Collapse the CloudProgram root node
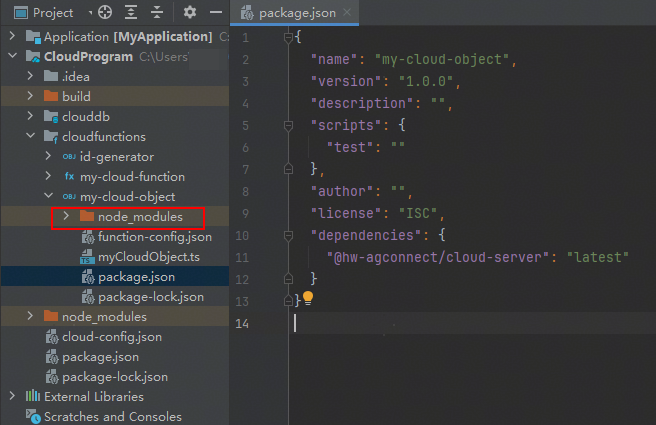This screenshot has width=656, height=425. (12, 57)
